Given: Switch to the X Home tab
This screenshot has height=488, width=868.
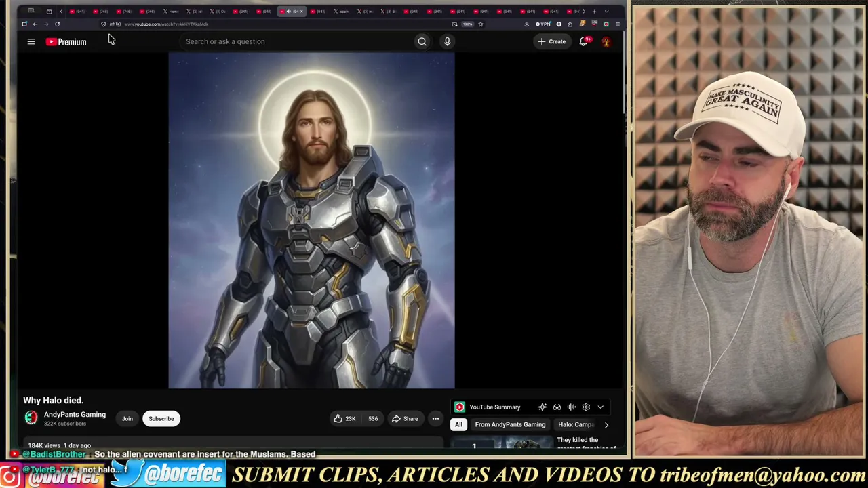Looking at the screenshot, I should click(x=172, y=12).
